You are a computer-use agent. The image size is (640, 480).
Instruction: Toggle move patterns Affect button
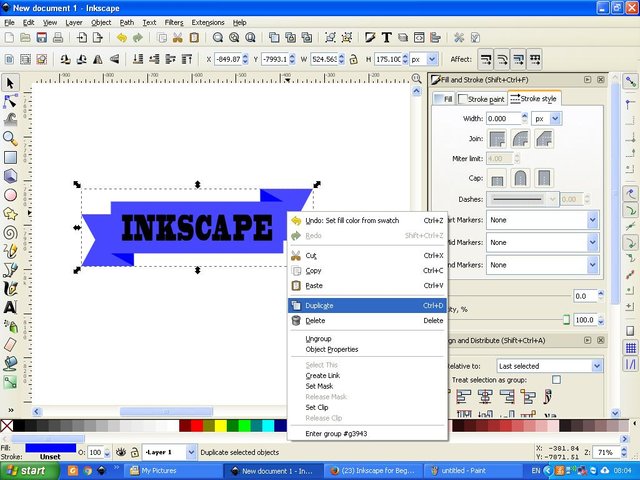(535, 60)
